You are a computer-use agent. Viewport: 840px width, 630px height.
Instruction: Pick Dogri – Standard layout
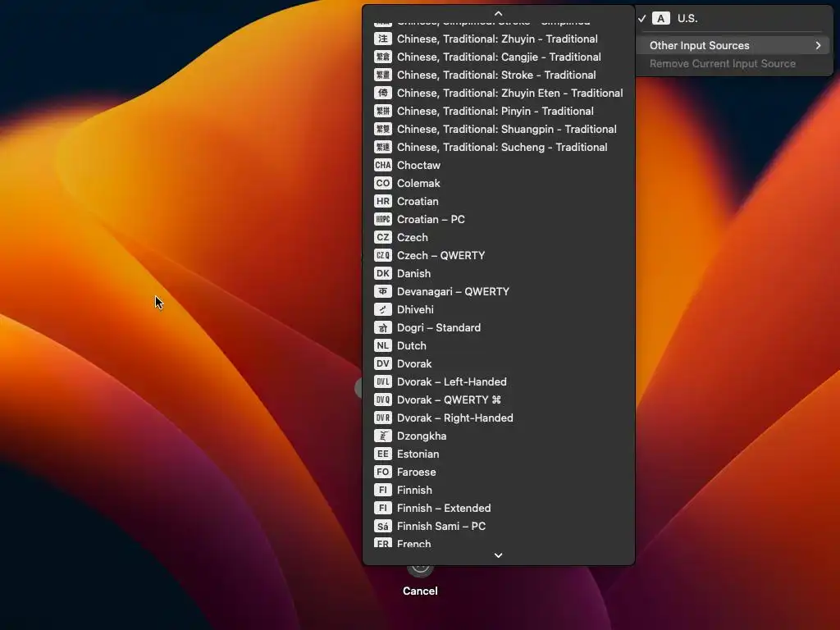point(498,327)
